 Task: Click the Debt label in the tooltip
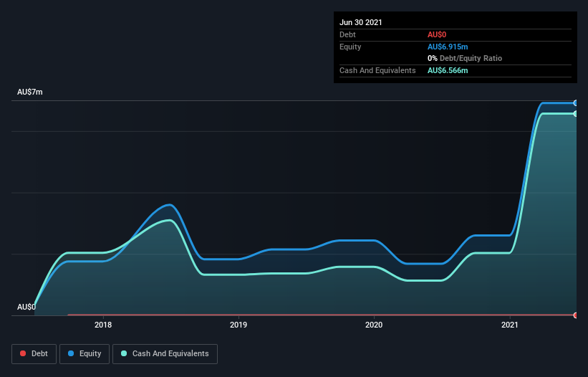click(347, 34)
